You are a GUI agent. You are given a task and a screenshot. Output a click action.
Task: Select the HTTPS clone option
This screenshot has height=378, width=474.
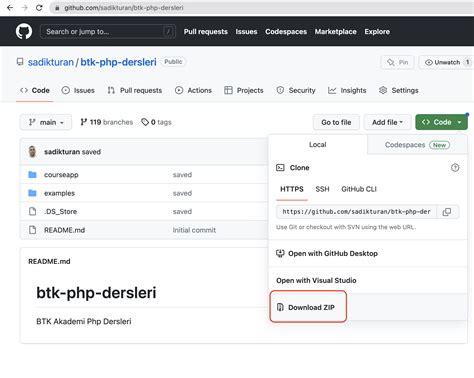tap(292, 189)
